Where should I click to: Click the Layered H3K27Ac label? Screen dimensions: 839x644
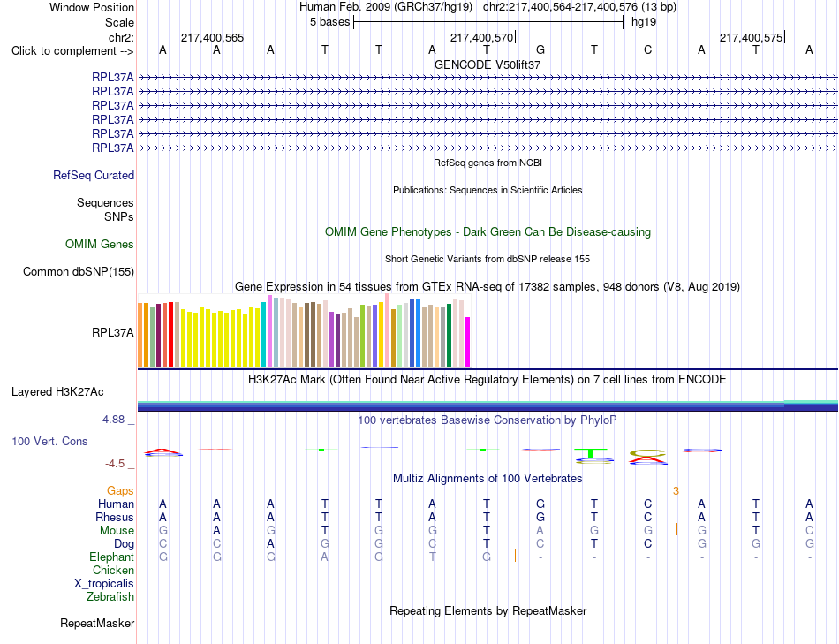57,392
